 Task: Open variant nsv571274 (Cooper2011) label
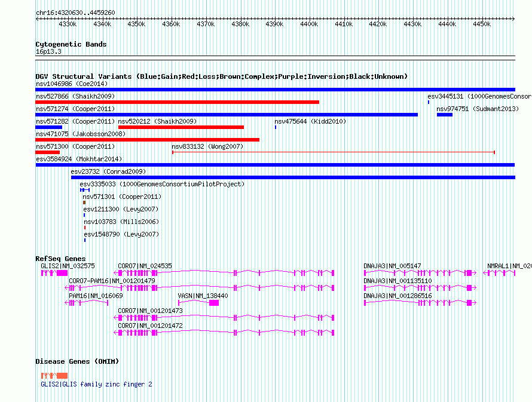(75, 109)
